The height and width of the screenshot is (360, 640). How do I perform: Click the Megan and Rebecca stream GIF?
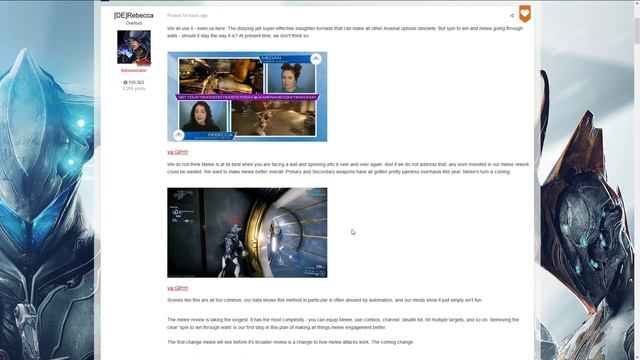tap(247, 96)
